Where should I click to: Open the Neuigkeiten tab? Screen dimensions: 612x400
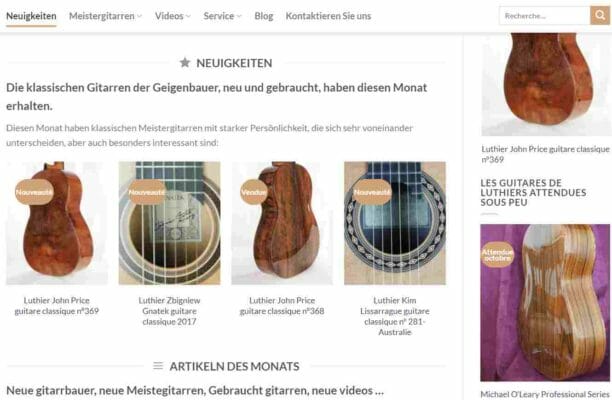31,16
